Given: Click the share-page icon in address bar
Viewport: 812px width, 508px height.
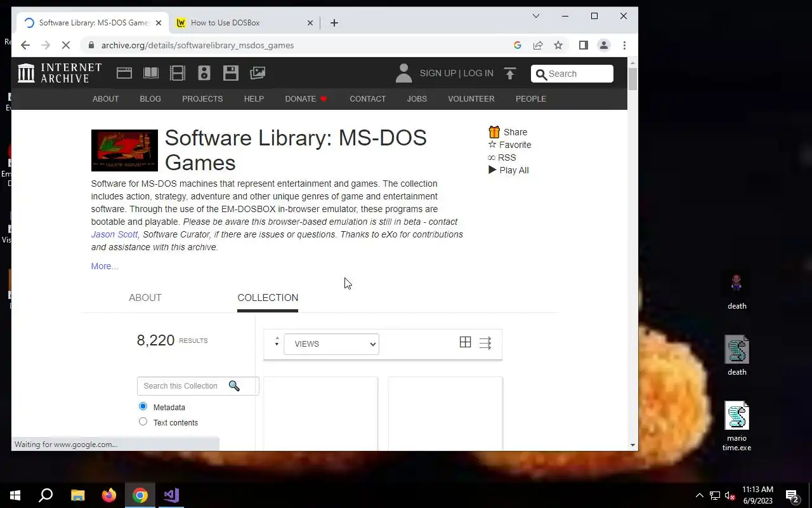Looking at the screenshot, I should click(538, 45).
